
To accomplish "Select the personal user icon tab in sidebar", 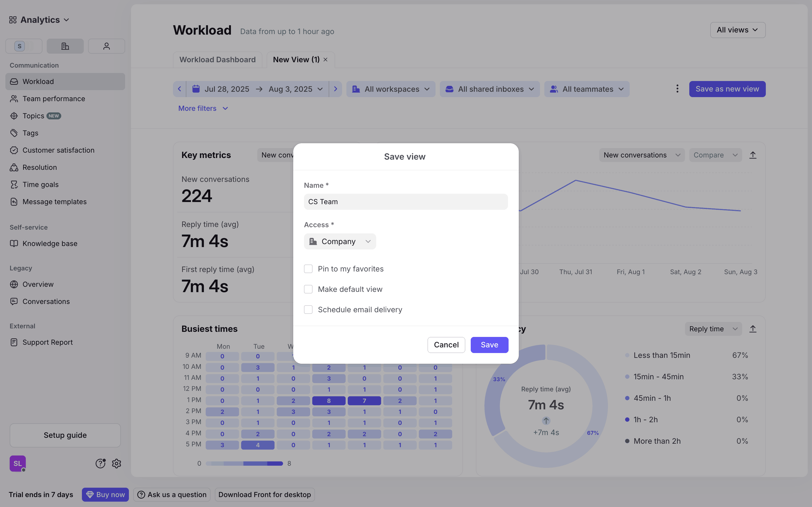I will (x=106, y=46).
